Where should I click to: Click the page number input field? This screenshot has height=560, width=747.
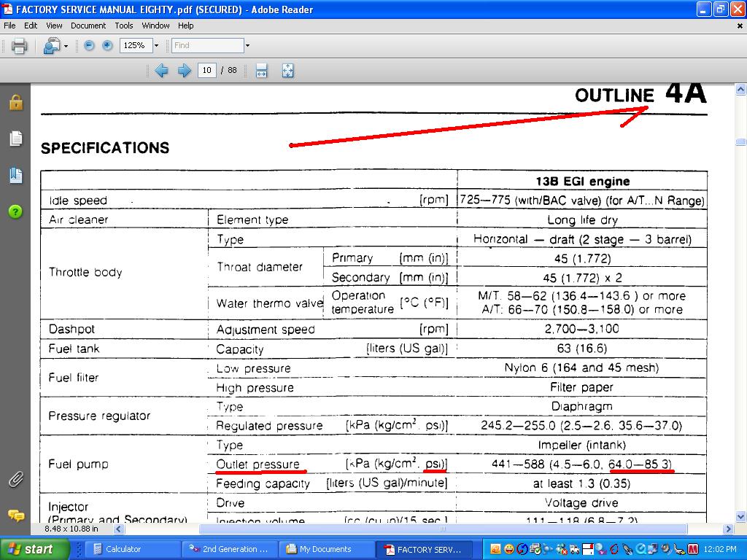tap(206, 71)
